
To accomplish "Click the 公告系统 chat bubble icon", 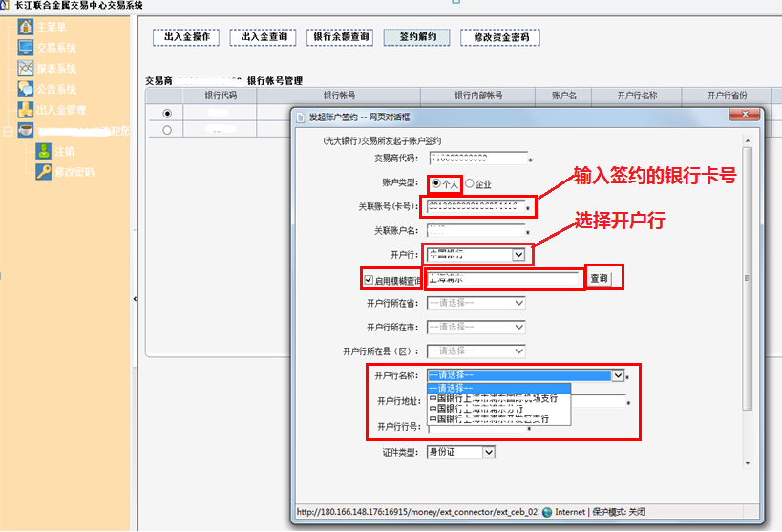I will point(26,89).
